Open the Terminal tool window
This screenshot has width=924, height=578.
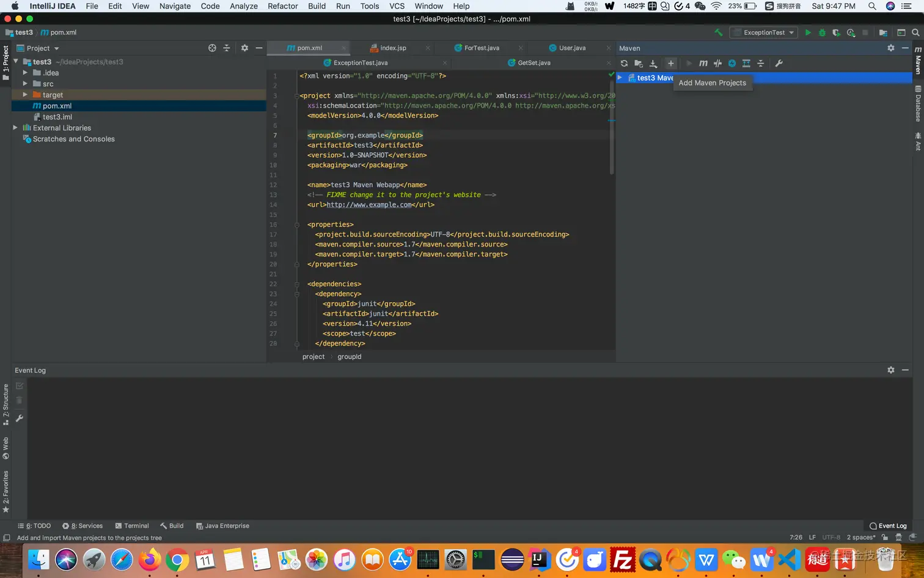[132, 526]
